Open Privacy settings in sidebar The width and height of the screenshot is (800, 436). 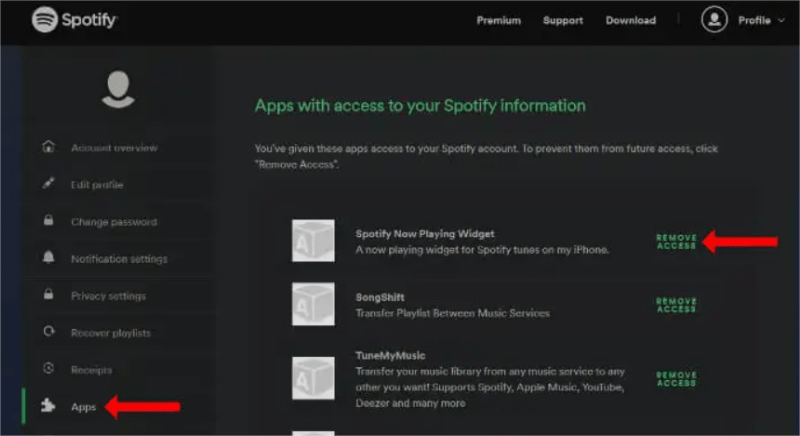[x=108, y=296]
